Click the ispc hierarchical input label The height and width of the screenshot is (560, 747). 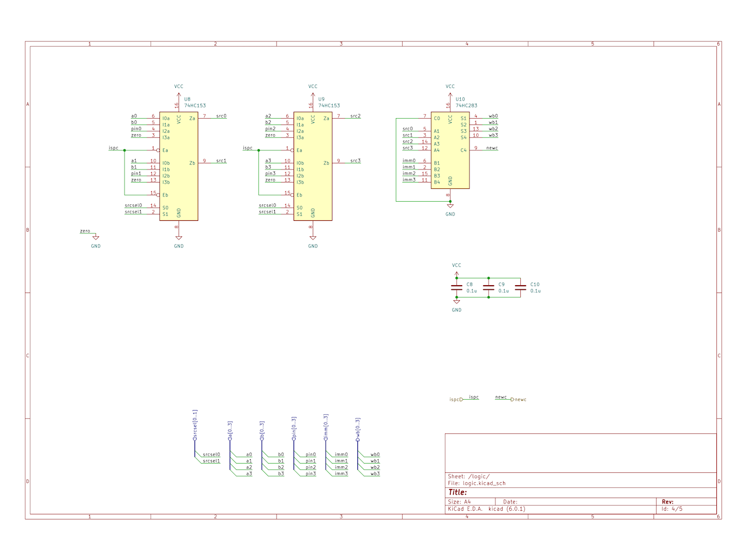(455, 400)
